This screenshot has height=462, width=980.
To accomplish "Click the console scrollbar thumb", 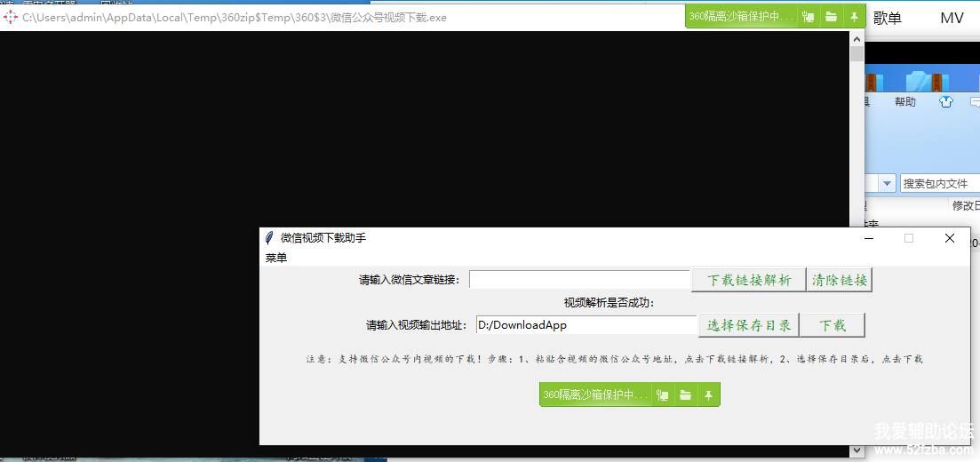I will (857, 54).
